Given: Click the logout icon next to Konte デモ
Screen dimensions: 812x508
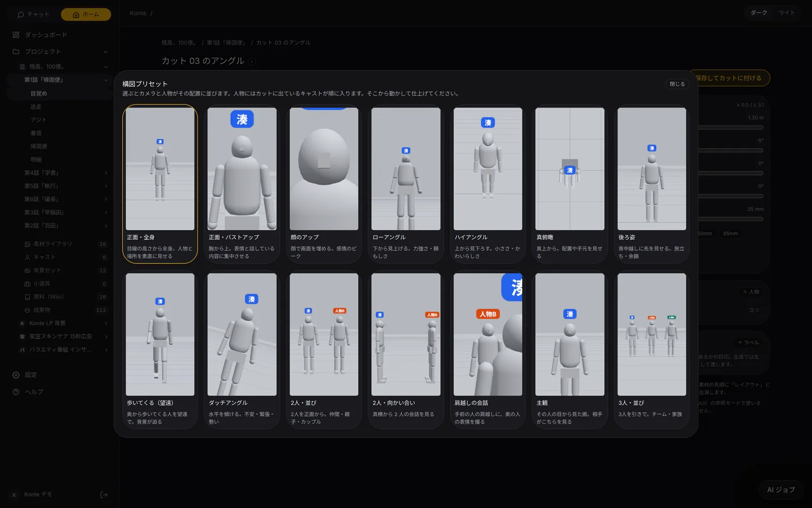Looking at the screenshot, I should point(104,495).
